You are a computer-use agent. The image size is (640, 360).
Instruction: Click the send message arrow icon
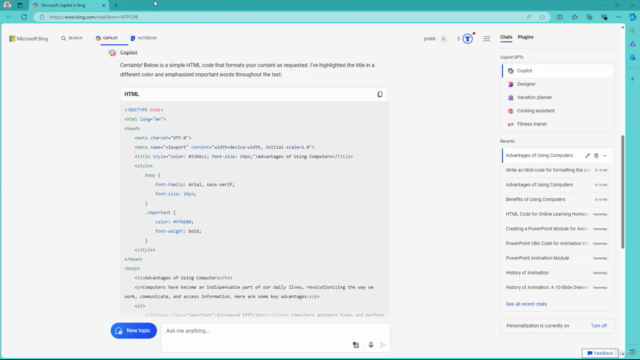pos(383,345)
